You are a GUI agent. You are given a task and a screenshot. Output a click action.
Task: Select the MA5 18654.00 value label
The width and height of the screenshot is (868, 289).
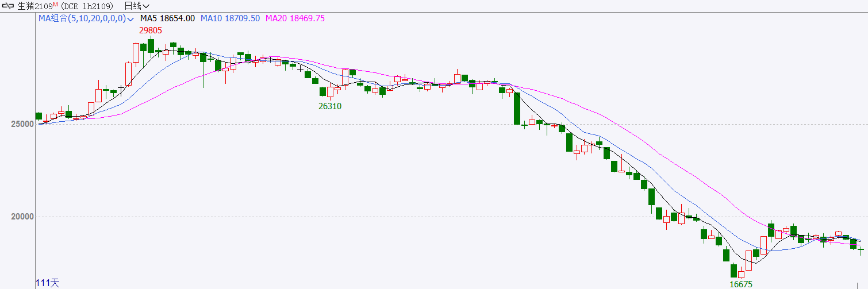pos(167,18)
